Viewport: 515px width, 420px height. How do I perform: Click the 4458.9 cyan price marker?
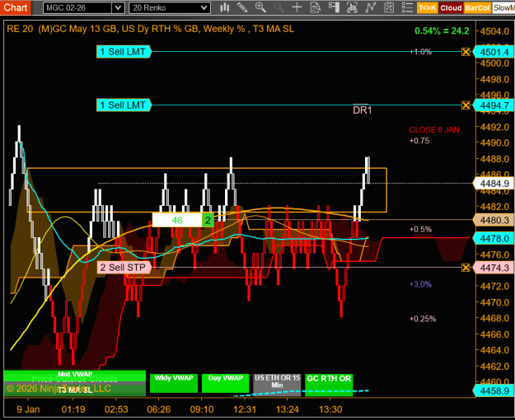[494, 391]
